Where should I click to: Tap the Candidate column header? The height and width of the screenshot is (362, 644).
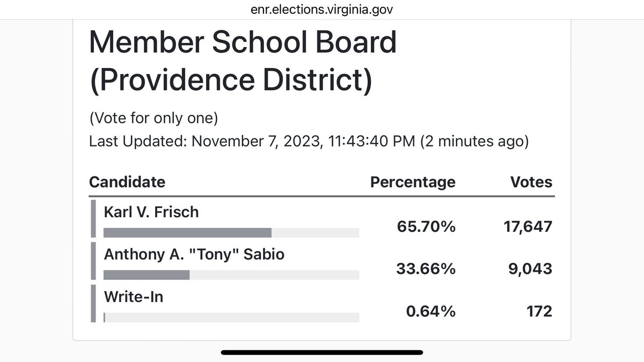coord(127,182)
